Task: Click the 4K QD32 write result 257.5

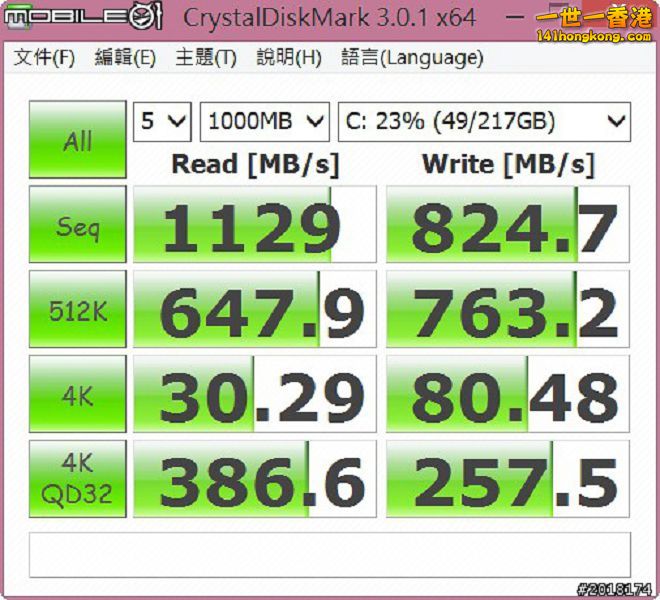Action: click(508, 479)
